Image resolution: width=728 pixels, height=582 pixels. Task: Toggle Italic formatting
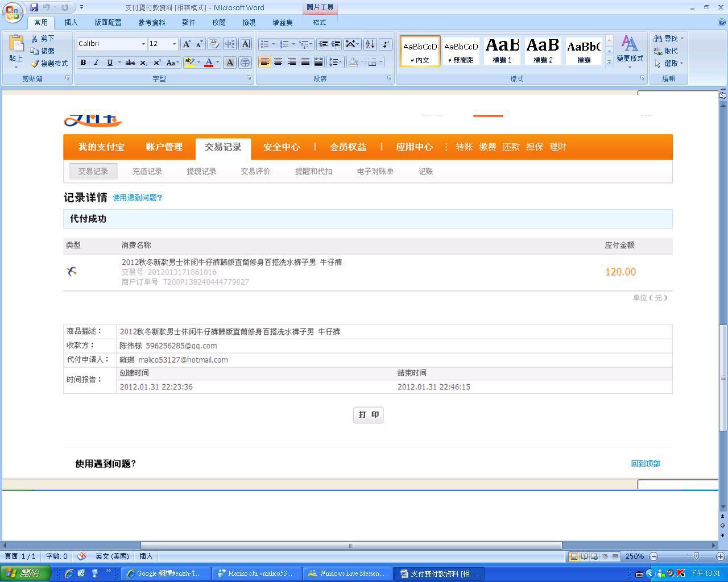click(x=96, y=63)
